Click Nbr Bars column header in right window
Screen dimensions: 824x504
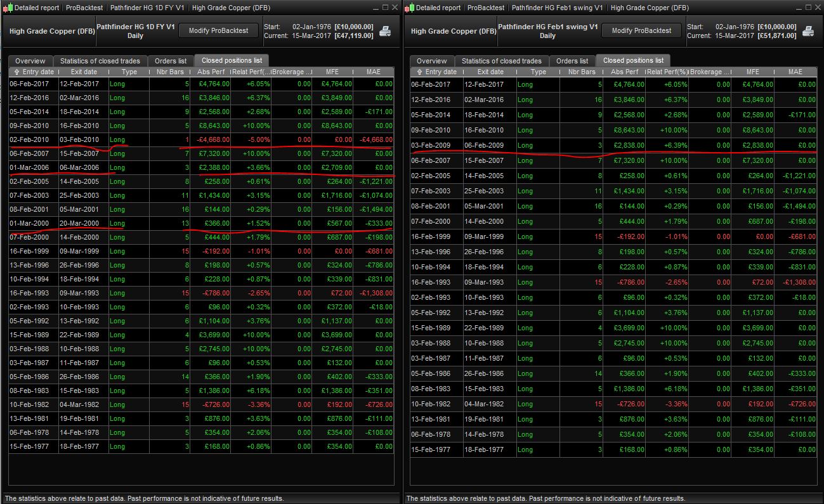[x=581, y=72]
